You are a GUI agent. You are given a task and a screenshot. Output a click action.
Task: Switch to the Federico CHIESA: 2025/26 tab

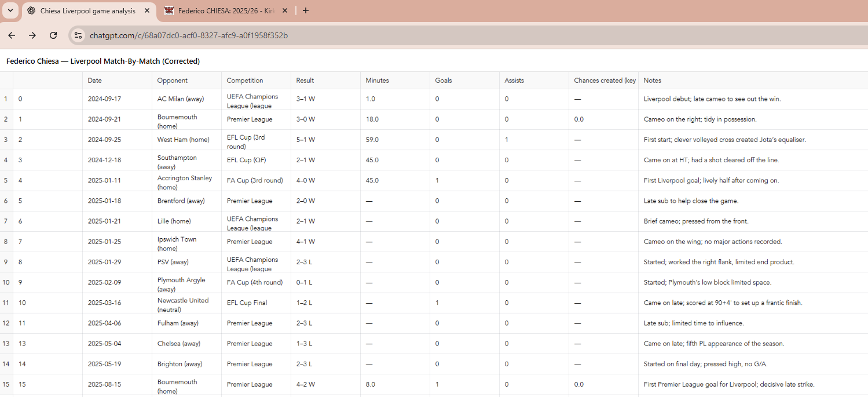click(226, 10)
